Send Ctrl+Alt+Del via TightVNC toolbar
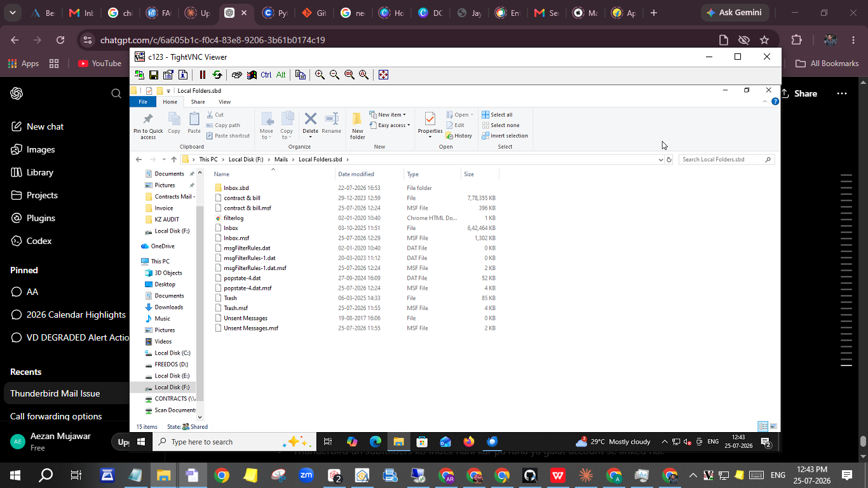The height and width of the screenshot is (488, 868). pyautogui.click(x=237, y=75)
